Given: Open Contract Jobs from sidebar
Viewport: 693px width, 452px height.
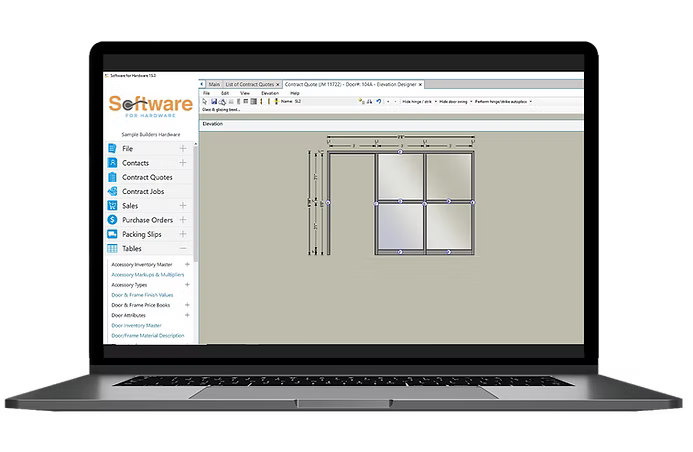Looking at the screenshot, I should [143, 191].
